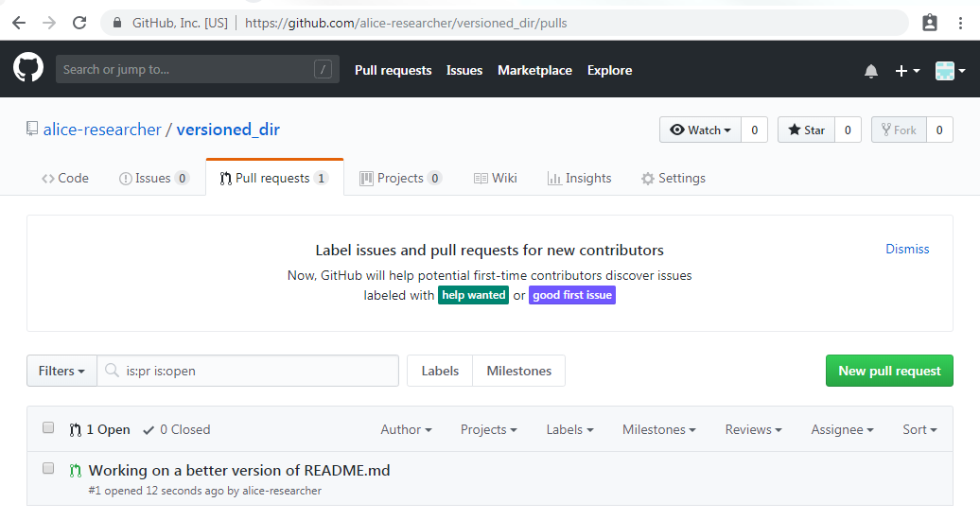This screenshot has height=520, width=980.
Task: Show the 0 Closed pull requests
Action: coord(177,429)
